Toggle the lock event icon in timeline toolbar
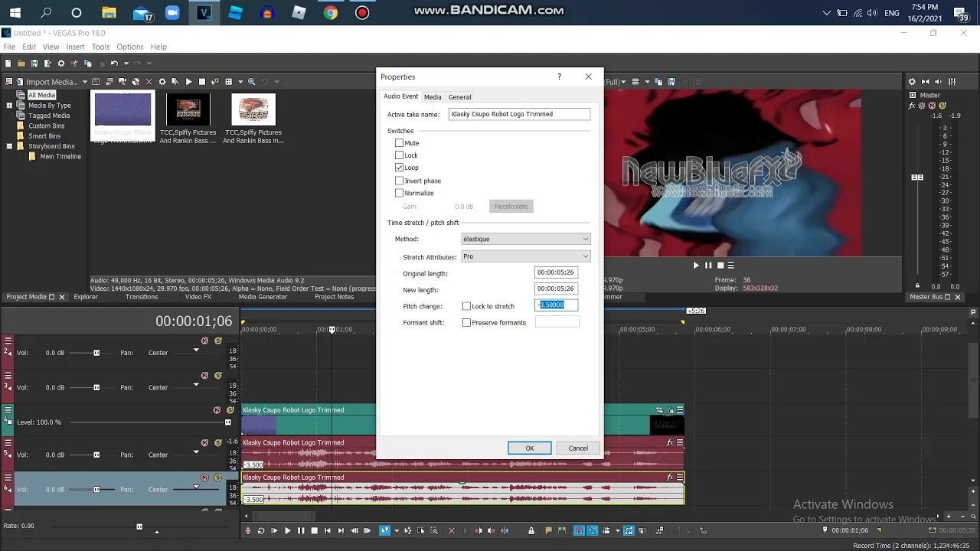The width and height of the screenshot is (980, 551). [x=531, y=530]
